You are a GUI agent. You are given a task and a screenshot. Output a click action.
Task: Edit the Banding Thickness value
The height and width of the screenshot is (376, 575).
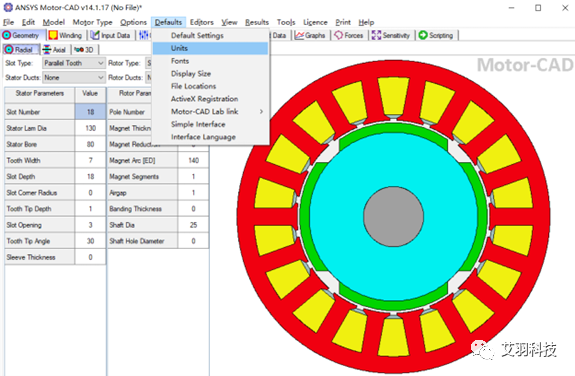(193, 209)
